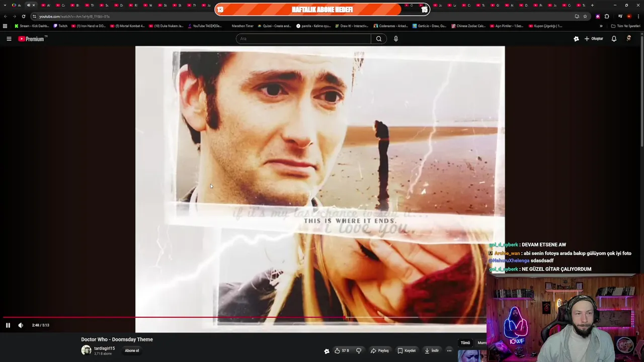The image size is (644, 362).
Task: Click the magnifier search button
Action: coord(379,39)
